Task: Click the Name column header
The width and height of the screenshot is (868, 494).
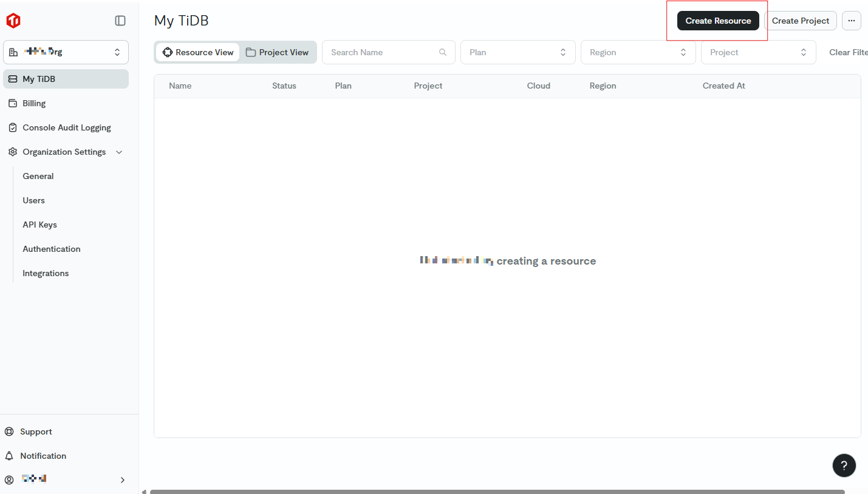Action: click(180, 86)
